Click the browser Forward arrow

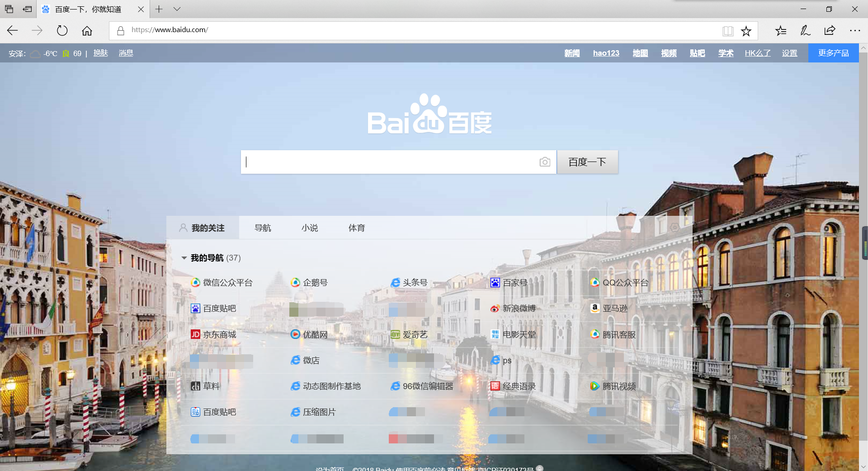pos(37,30)
